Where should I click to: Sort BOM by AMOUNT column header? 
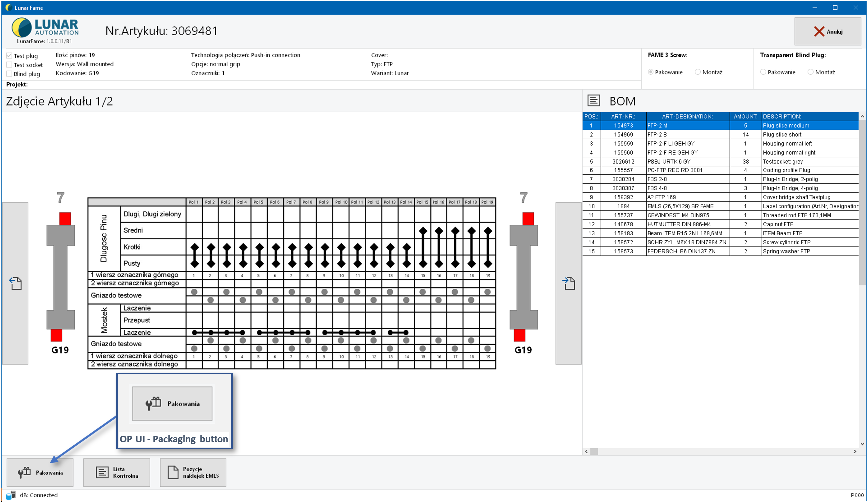click(745, 116)
